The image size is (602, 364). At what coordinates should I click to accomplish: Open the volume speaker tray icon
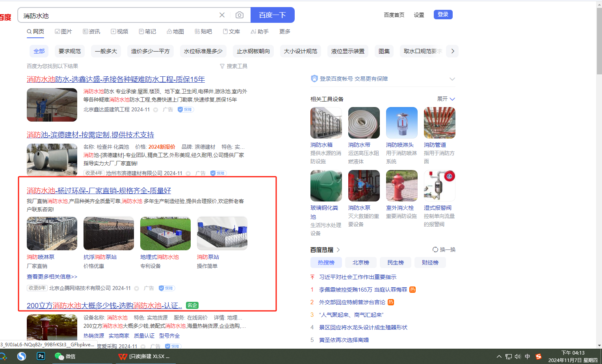pos(518,357)
